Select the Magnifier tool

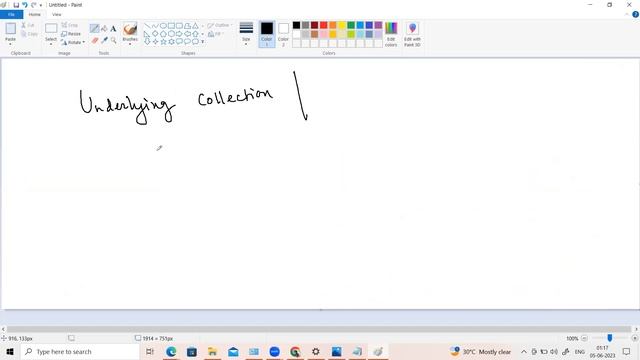tap(113, 40)
